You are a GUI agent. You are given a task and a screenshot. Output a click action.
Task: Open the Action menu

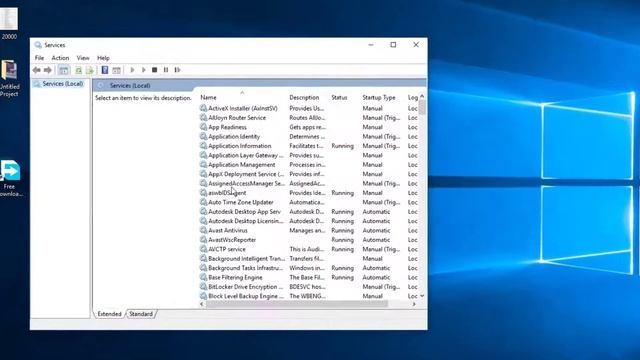click(x=60, y=58)
